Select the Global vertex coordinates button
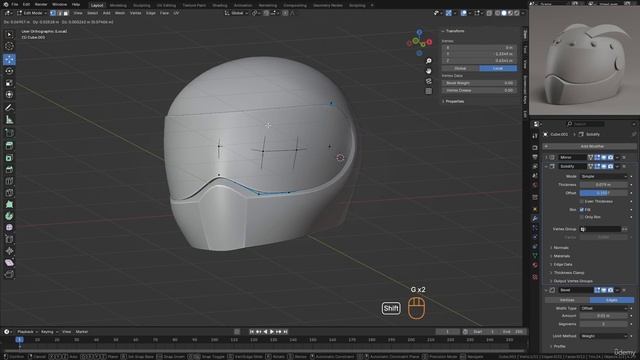This screenshot has height=360, width=640. tap(460, 68)
